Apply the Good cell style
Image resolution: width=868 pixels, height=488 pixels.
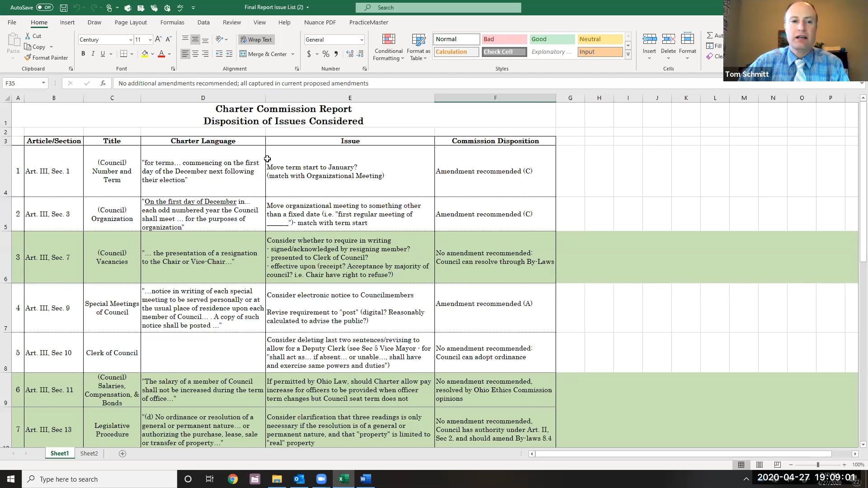(x=552, y=39)
